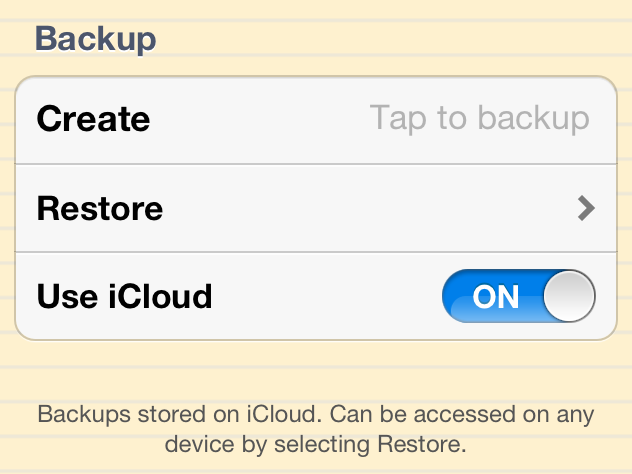Click the Restore row chevron arrow
The height and width of the screenshot is (474, 632).
587,208
